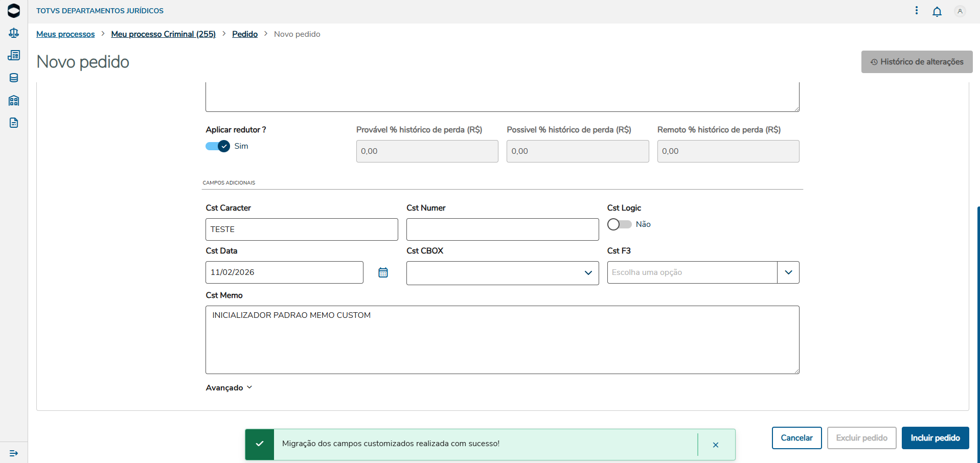
Task: Open the scales of justice sidebar icon
Action: (x=14, y=33)
